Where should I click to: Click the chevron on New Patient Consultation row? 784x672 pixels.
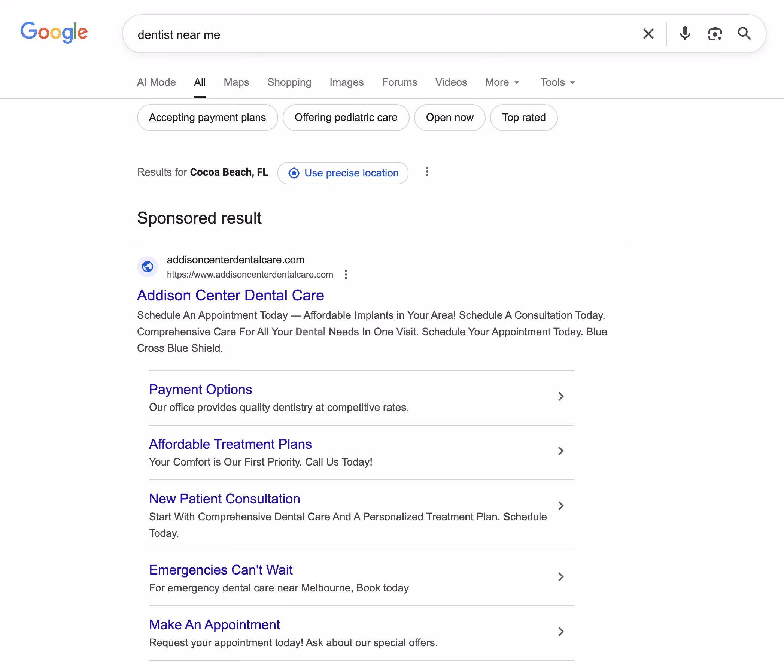(561, 506)
